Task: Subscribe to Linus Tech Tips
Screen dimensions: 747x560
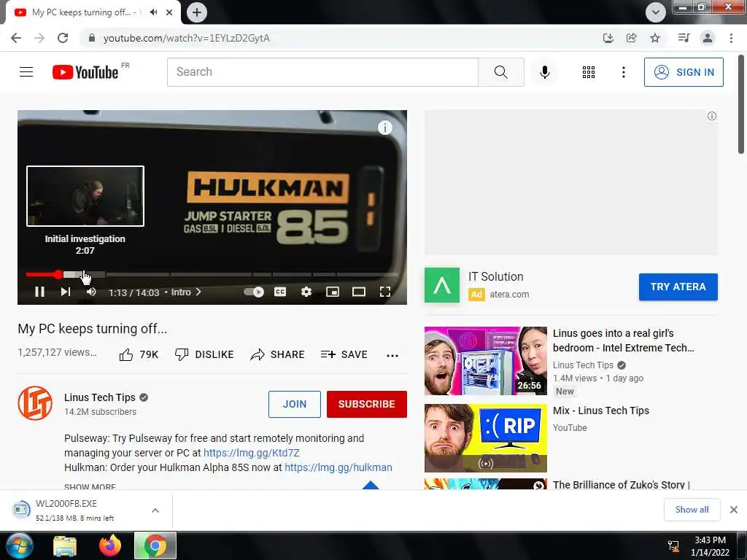Action: [367, 404]
